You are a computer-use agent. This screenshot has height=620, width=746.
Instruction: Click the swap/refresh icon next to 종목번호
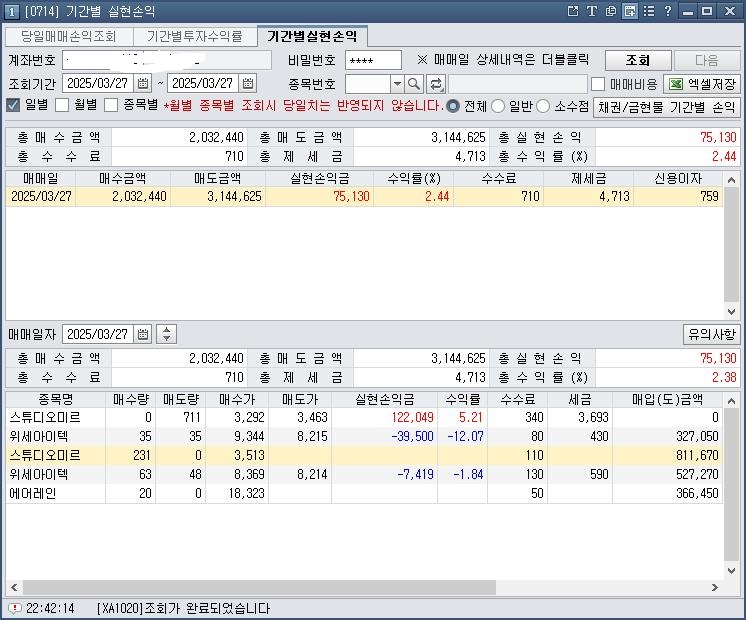point(435,84)
